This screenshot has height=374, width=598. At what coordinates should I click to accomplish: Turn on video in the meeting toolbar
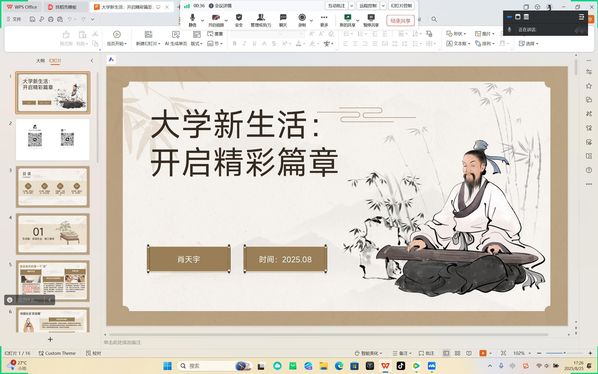click(x=215, y=20)
